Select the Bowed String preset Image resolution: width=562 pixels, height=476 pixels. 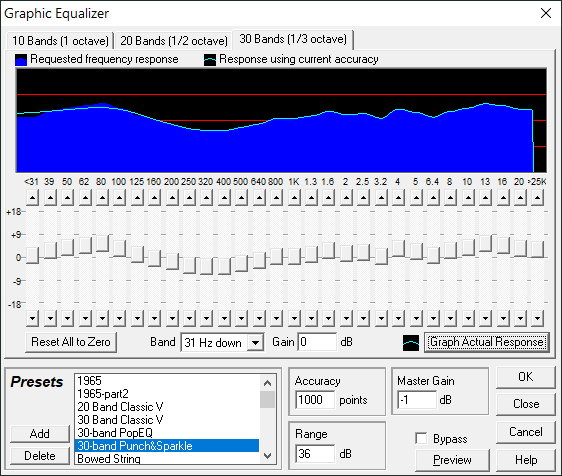tap(167, 458)
